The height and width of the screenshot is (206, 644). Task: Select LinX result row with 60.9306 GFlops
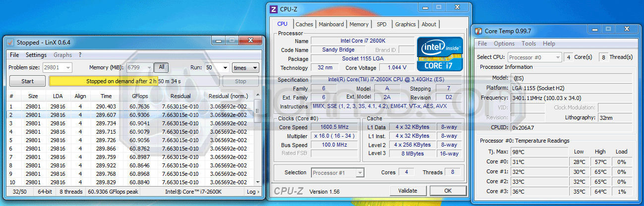coord(131,115)
